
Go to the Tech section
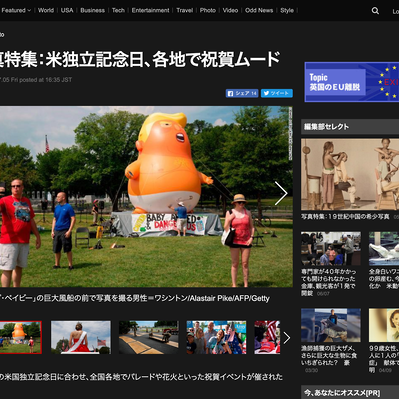pos(118,10)
